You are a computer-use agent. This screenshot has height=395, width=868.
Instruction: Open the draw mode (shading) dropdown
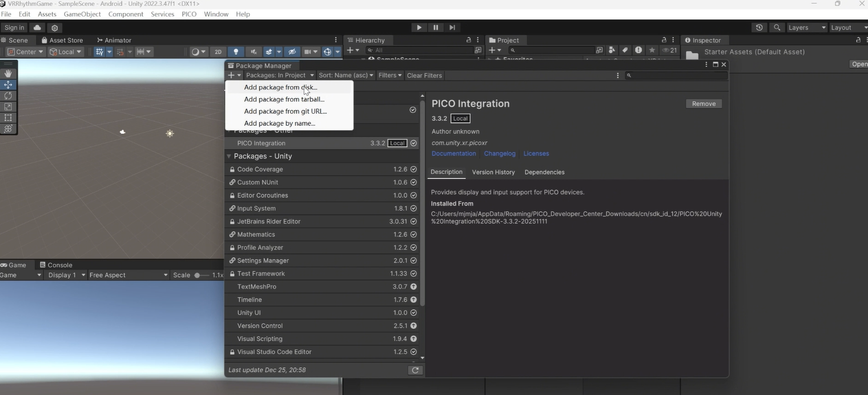(x=198, y=51)
